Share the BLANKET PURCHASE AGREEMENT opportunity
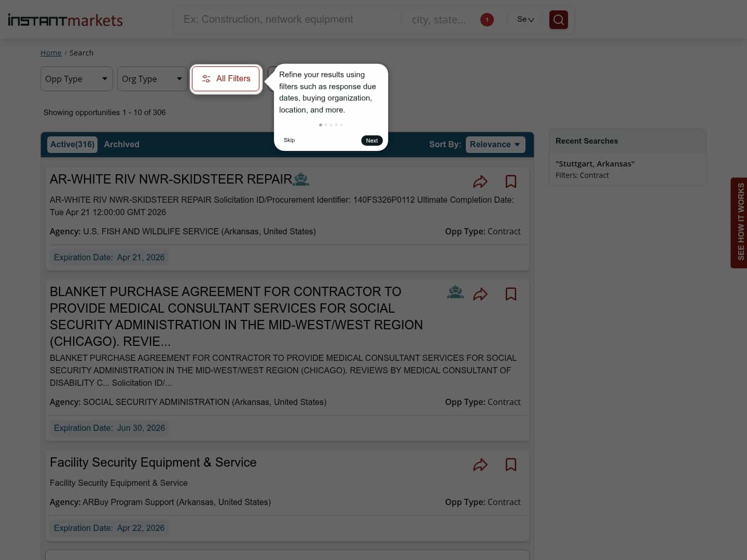 click(x=480, y=293)
